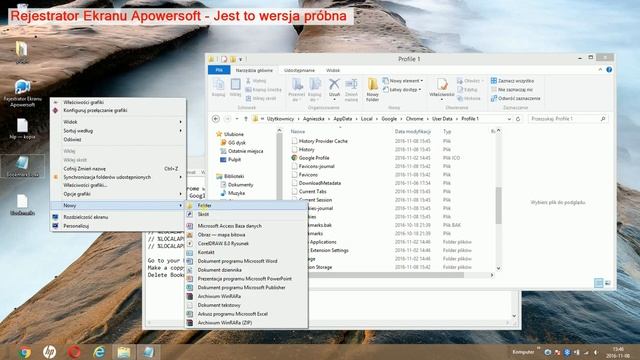The image size is (640, 360).
Task: Click Zaznacz wszystko in the ribbon
Action: (x=512, y=81)
